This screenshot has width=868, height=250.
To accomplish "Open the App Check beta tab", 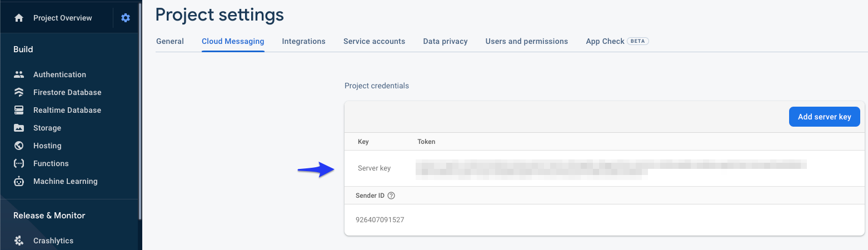I will point(617,41).
